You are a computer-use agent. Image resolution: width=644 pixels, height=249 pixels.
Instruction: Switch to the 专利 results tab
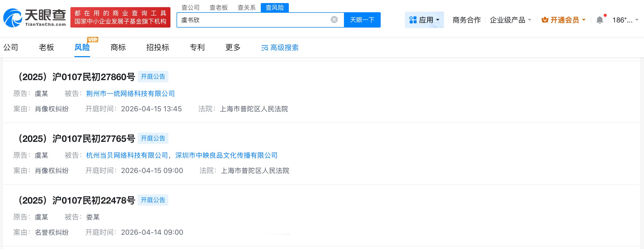point(197,47)
